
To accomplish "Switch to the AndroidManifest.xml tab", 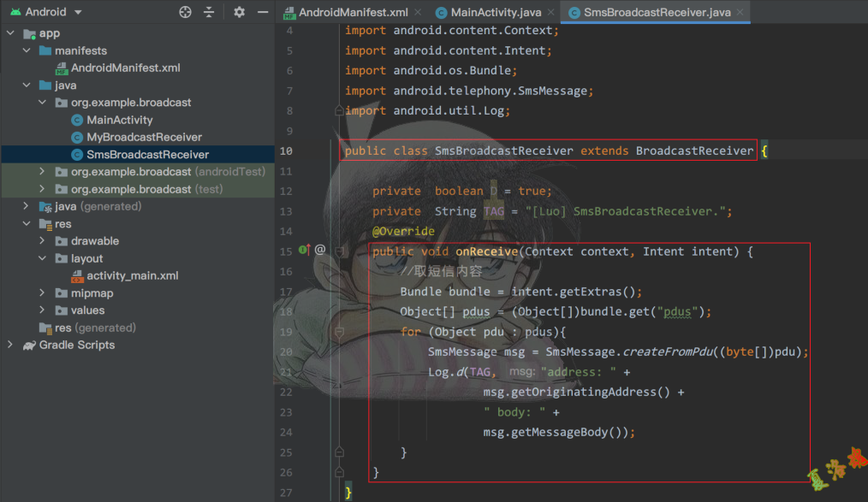I will point(353,13).
